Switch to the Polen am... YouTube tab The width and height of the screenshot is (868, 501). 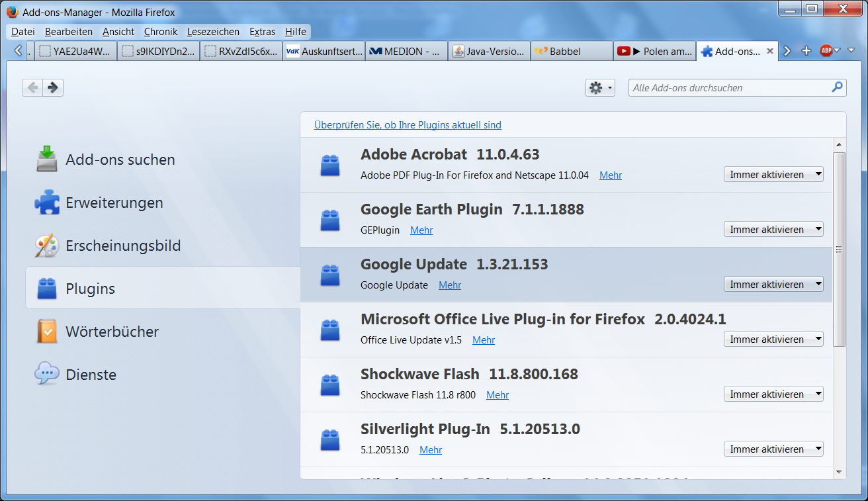coord(654,51)
